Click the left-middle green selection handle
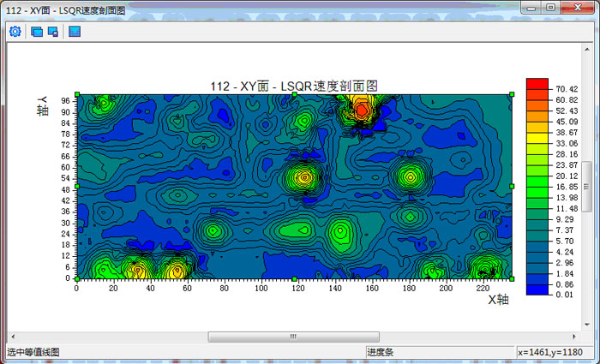 coord(77,186)
